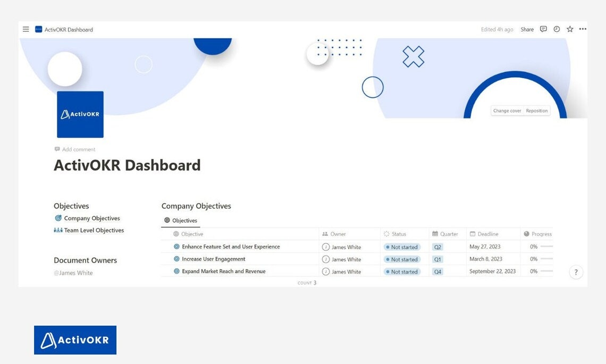Click progress bar in Increase User Engagement row

click(x=546, y=259)
